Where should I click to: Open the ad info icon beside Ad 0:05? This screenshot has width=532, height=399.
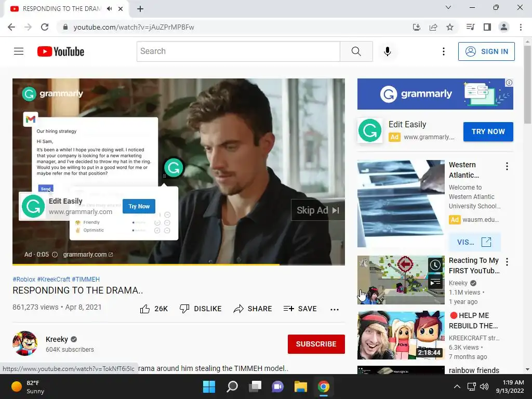tap(55, 255)
